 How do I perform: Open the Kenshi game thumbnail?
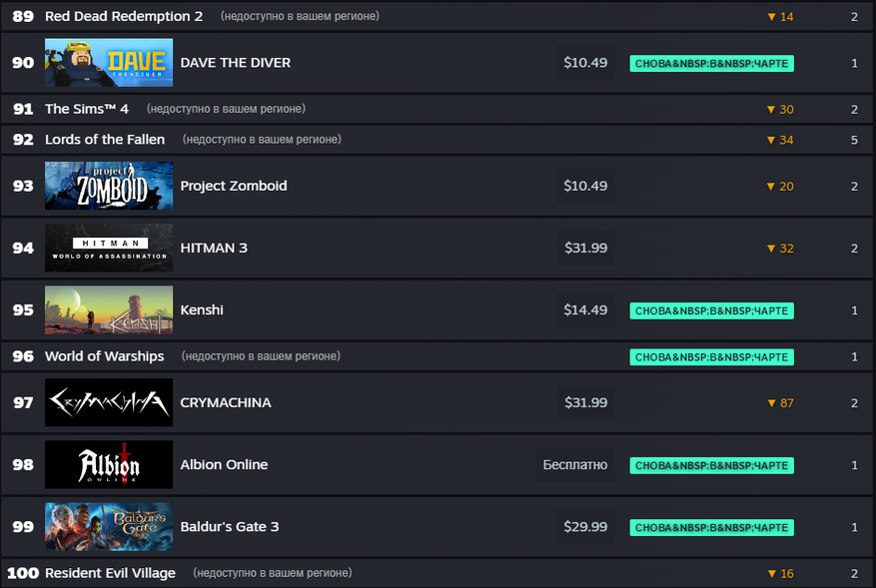pyautogui.click(x=108, y=310)
